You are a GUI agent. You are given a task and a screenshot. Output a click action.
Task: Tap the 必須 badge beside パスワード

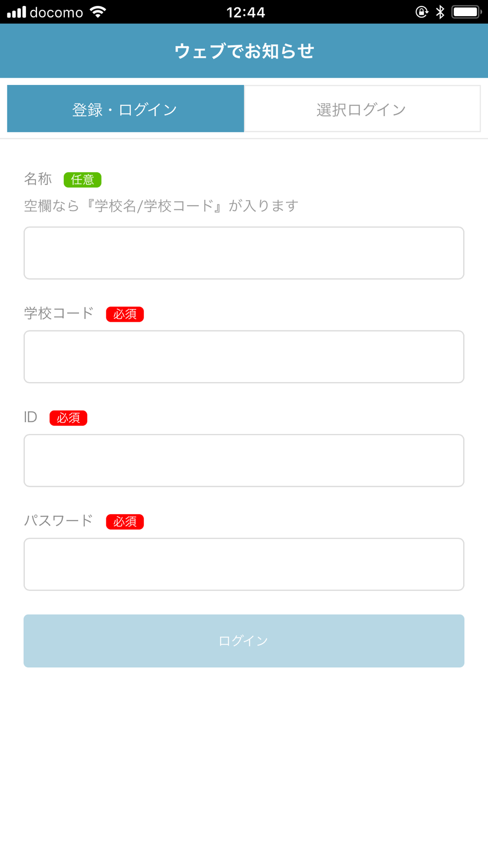(x=125, y=522)
